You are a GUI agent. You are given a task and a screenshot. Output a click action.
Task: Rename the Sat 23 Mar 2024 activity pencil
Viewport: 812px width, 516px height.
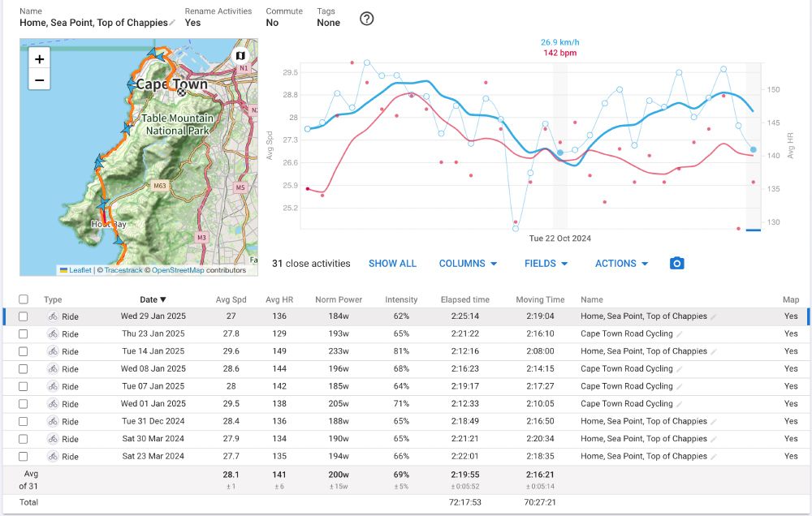click(x=714, y=457)
